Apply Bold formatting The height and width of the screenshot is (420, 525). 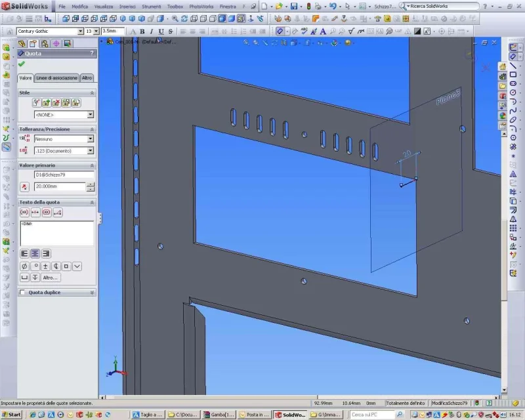point(142,31)
